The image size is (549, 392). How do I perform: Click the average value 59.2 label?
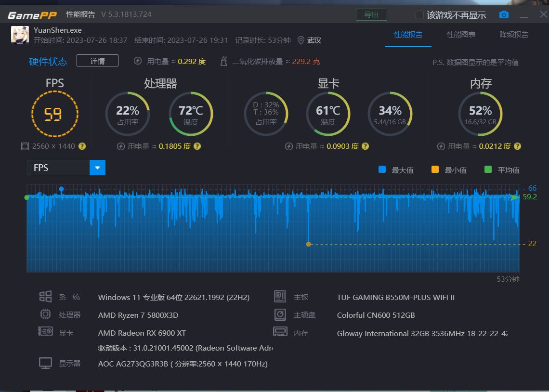point(530,196)
